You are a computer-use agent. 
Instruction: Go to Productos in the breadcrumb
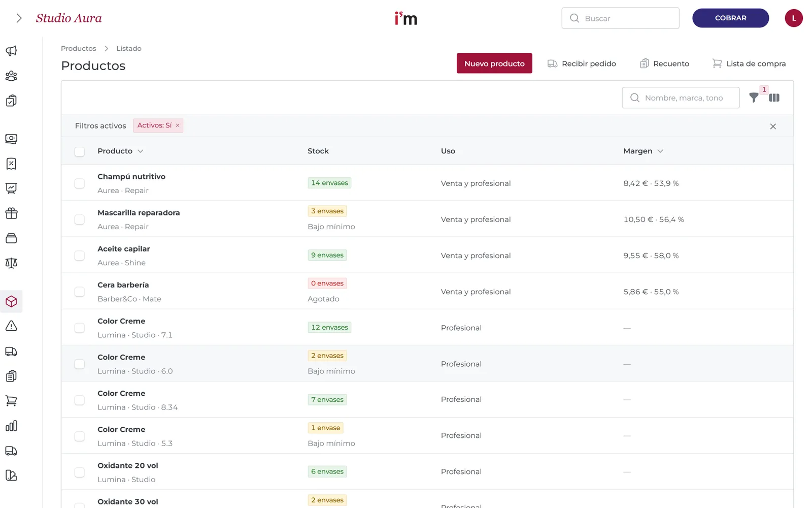pyautogui.click(x=78, y=48)
